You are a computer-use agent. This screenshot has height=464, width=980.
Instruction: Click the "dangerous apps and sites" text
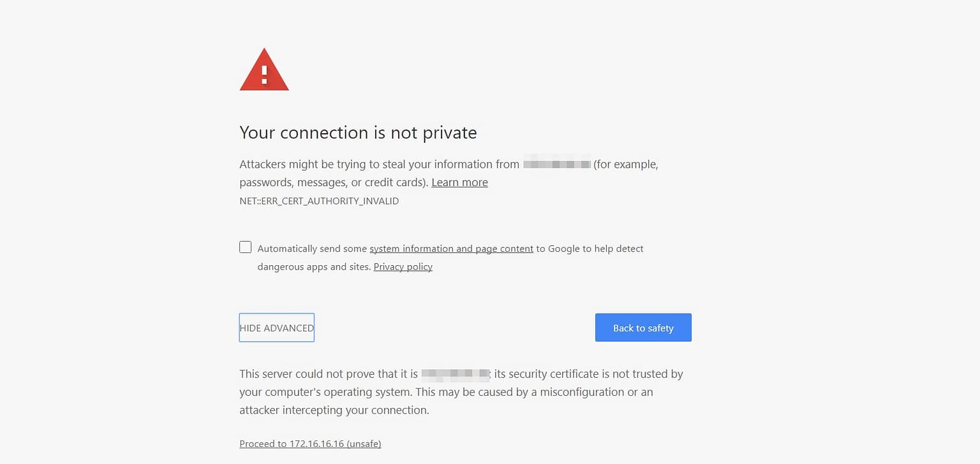(314, 266)
